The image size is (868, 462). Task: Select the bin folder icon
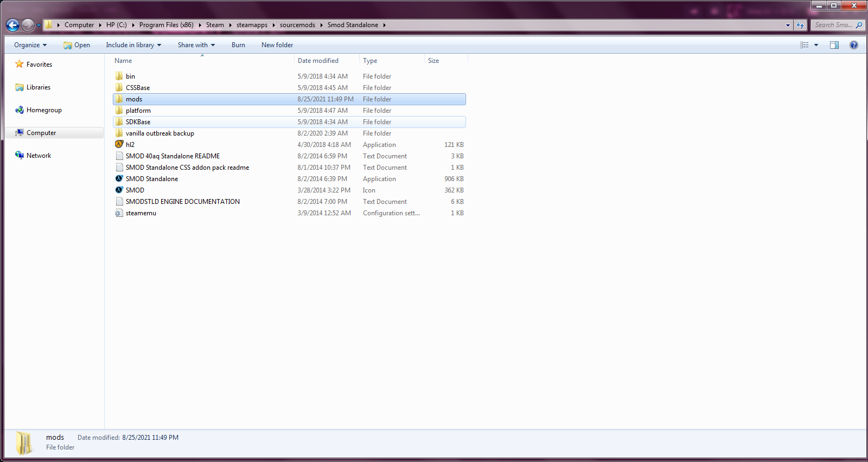click(119, 76)
